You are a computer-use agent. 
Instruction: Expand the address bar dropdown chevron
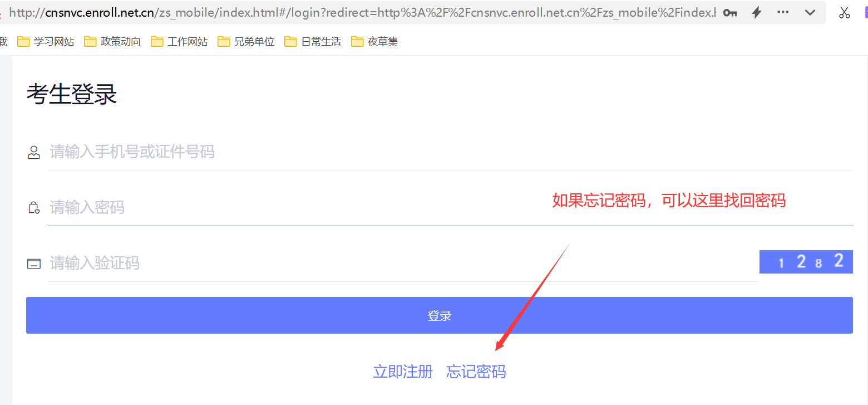coord(810,12)
